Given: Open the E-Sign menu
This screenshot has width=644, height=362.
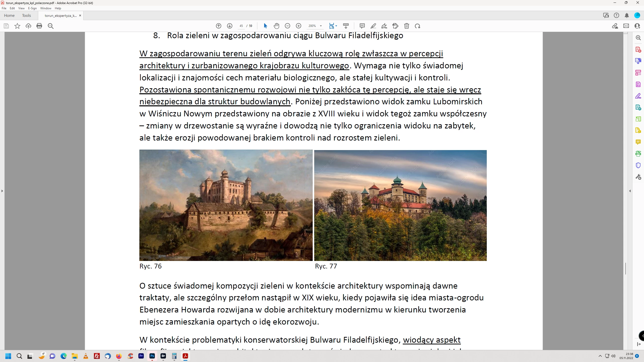Looking at the screenshot, I should click(32, 8).
